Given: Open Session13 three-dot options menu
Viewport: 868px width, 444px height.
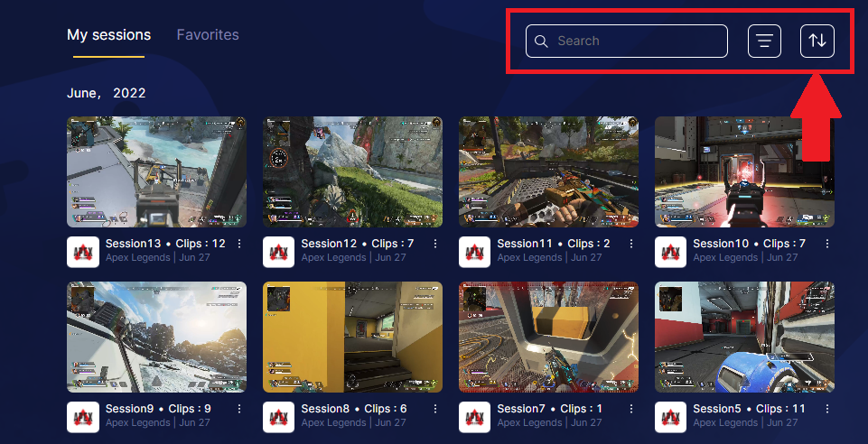Looking at the screenshot, I should (239, 244).
